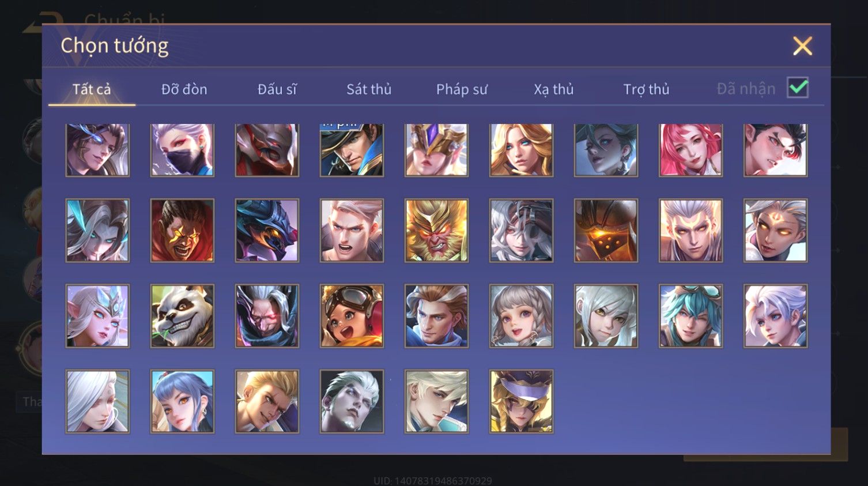The width and height of the screenshot is (868, 486).
Task: Toggle the Đã nhận checkbox
Action: click(x=798, y=88)
